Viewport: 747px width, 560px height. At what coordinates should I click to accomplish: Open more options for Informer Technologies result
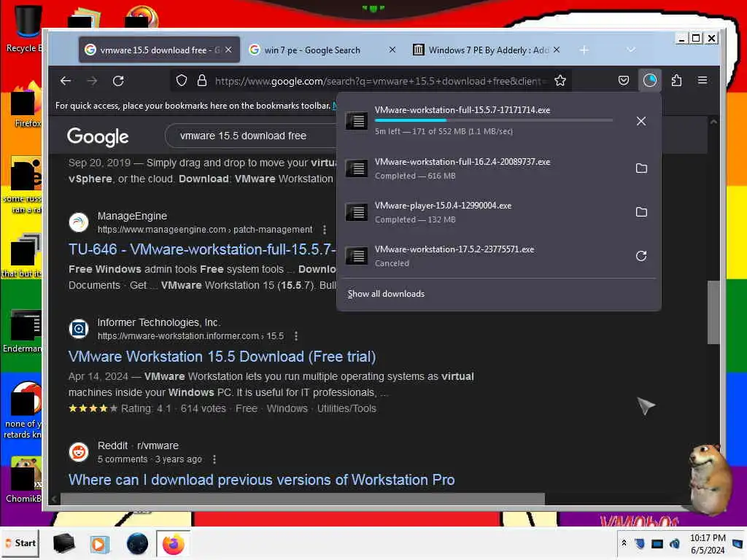pos(296,336)
